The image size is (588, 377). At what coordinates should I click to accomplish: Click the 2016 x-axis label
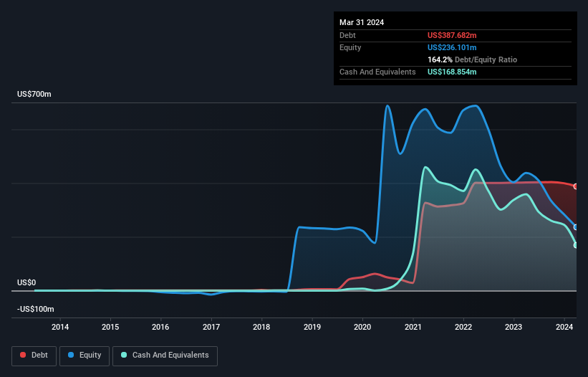click(x=160, y=327)
